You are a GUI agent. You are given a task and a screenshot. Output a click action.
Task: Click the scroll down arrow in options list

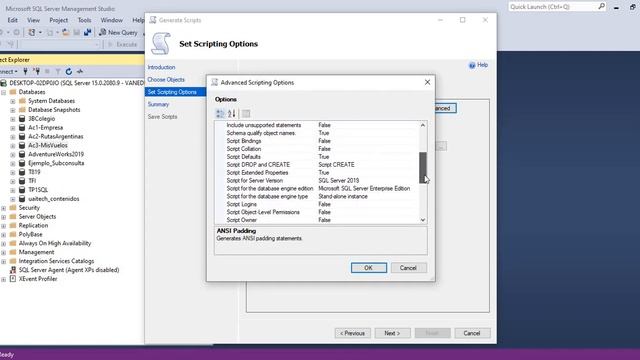(423, 220)
